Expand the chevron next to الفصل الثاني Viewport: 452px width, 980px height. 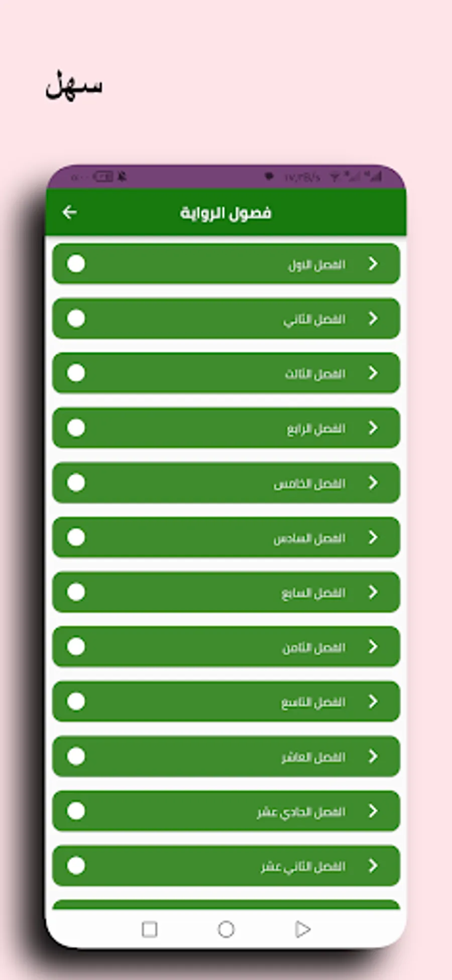(373, 319)
